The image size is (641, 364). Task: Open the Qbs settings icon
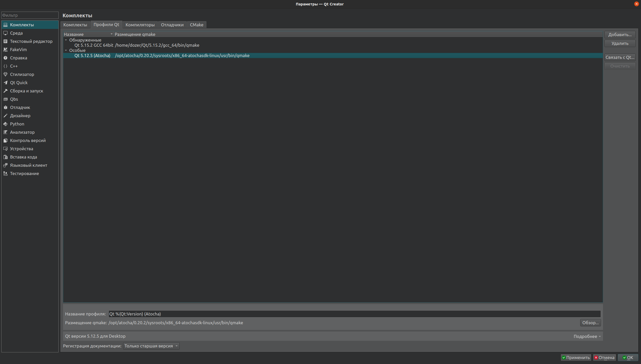tap(5, 99)
